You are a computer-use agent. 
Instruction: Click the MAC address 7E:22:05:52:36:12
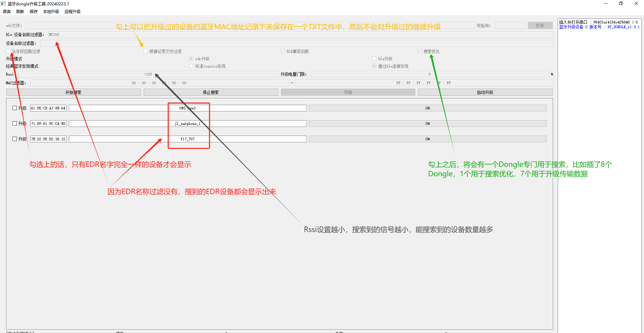(x=48, y=139)
